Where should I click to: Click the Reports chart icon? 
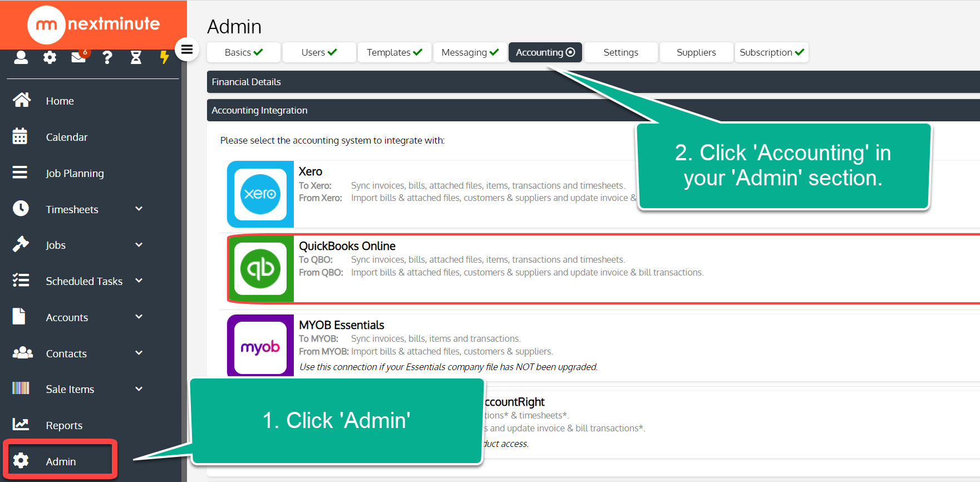21,424
